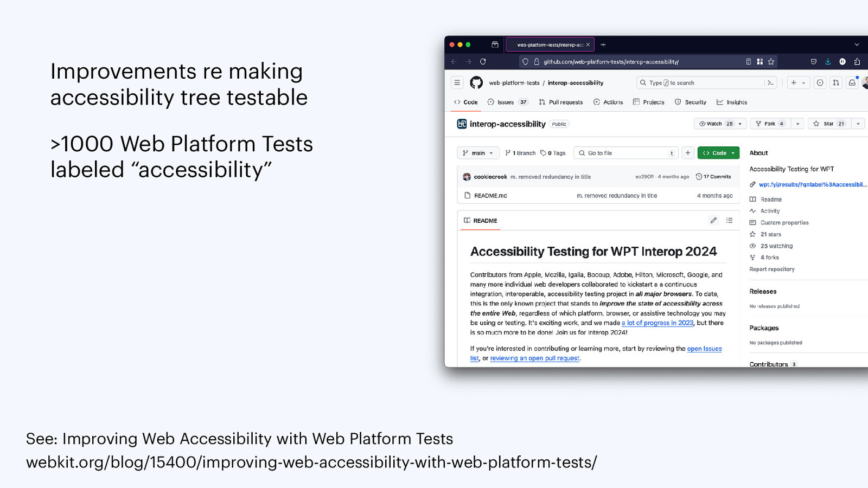Viewport: 868px width, 488px height.
Task: Open the GitHub Issues circle-dot header icon
Action: pos(820,83)
